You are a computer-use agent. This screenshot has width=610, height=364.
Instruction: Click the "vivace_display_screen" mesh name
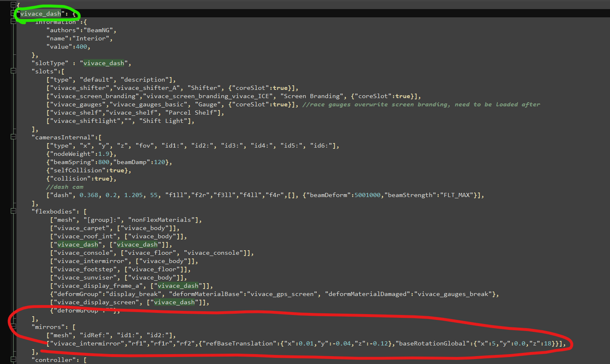(x=96, y=302)
